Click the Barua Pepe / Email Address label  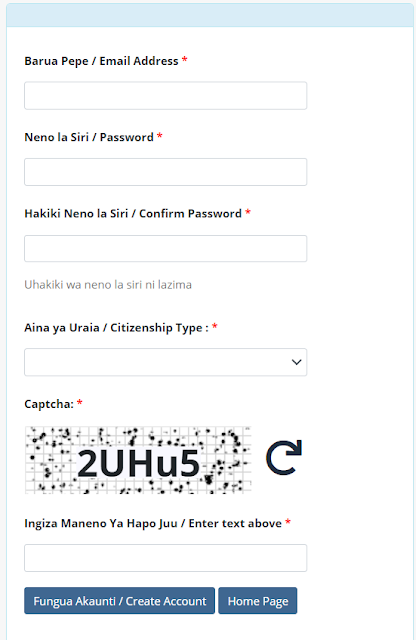click(x=101, y=61)
